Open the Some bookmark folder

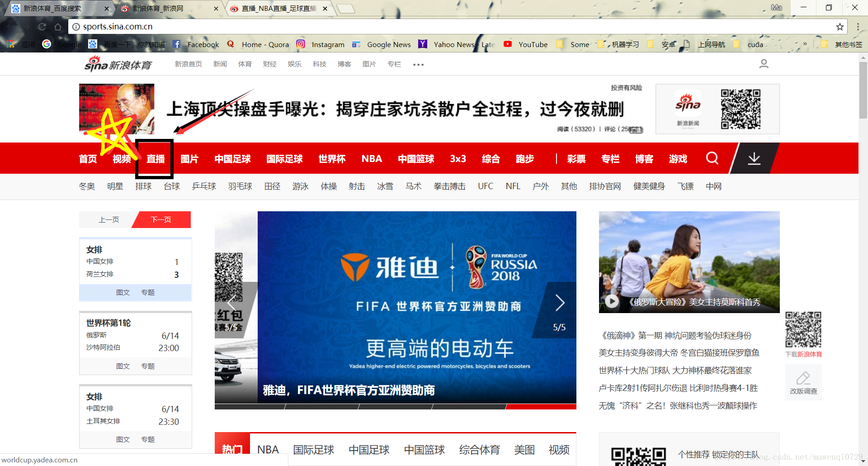(572, 44)
